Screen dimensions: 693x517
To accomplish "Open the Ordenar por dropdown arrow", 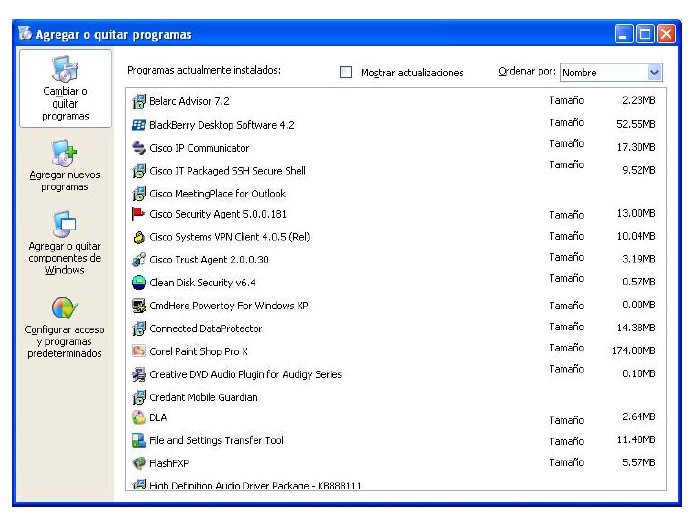I will point(655,72).
